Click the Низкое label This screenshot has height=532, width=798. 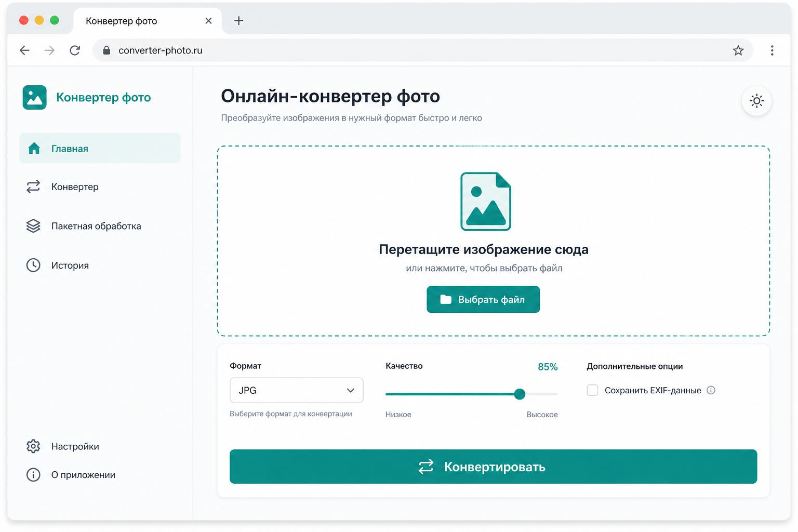coord(398,415)
